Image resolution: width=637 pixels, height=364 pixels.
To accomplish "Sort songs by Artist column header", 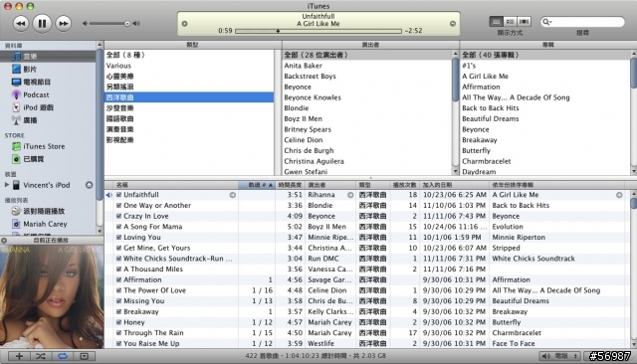I will pyautogui.click(x=330, y=185).
